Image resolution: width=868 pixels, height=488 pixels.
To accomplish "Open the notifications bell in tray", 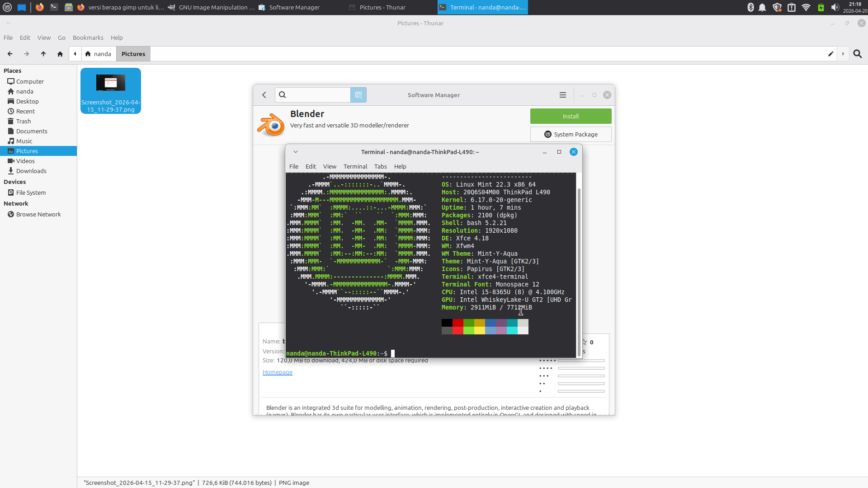I will pyautogui.click(x=762, y=7).
